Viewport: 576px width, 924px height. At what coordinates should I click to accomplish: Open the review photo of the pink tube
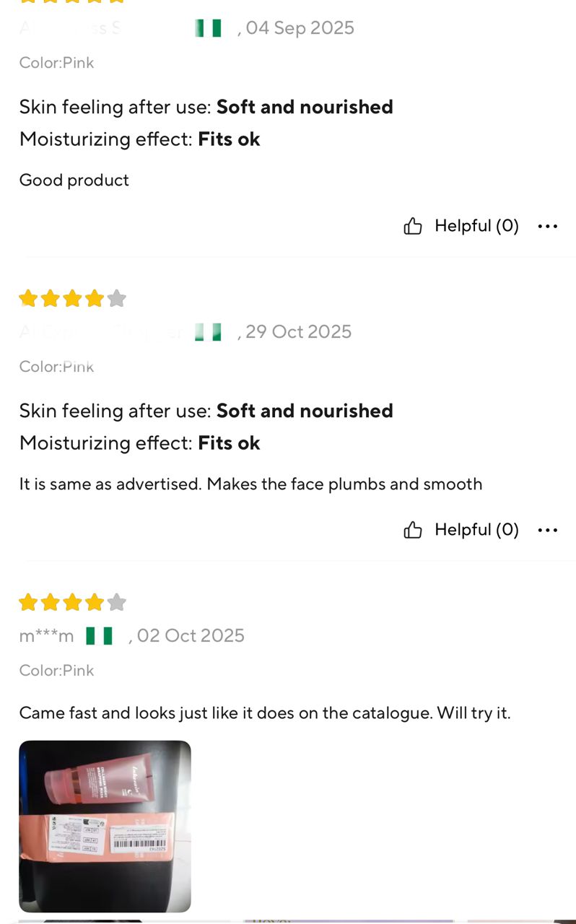tap(105, 826)
